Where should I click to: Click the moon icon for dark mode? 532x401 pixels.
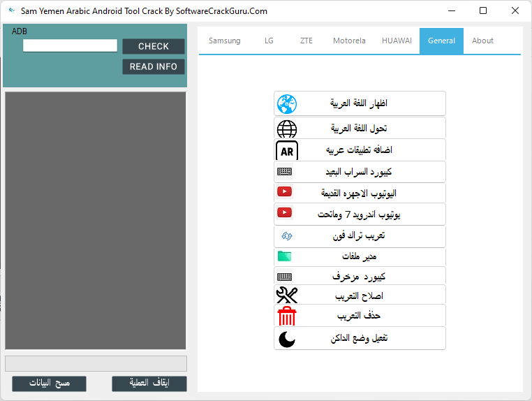(x=287, y=340)
